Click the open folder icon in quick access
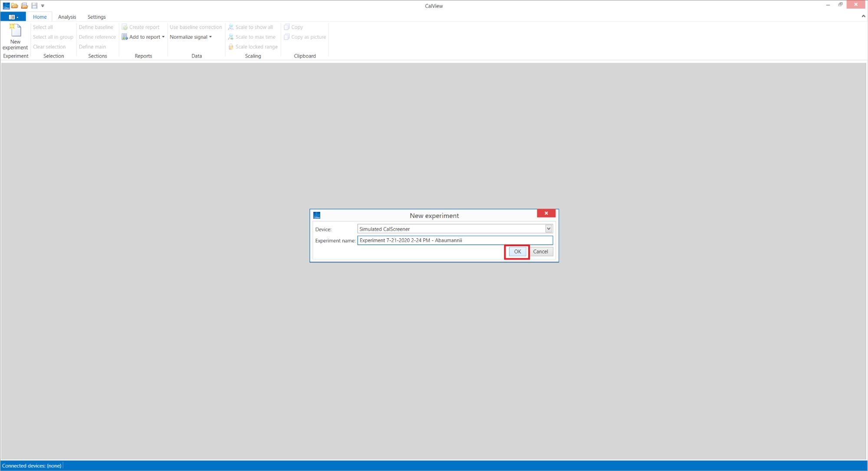This screenshot has width=868, height=471. click(15, 6)
